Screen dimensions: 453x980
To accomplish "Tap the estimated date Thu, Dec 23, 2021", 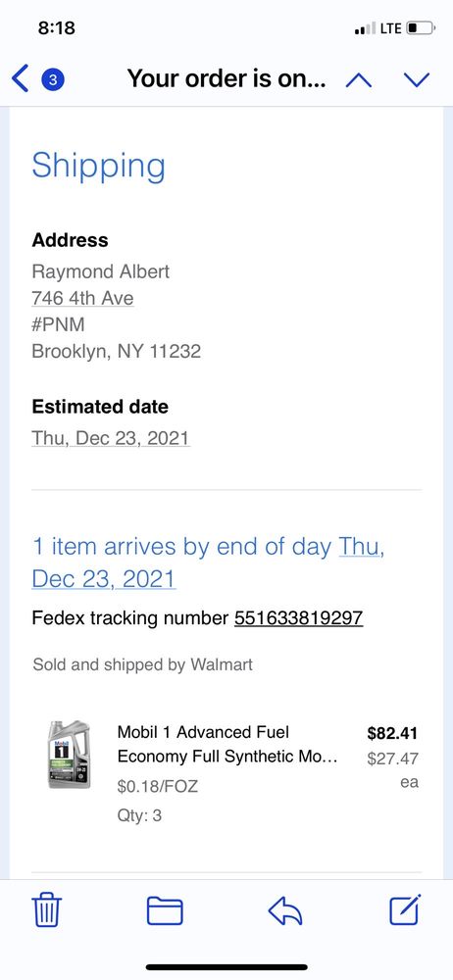I will (x=111, y=437).
